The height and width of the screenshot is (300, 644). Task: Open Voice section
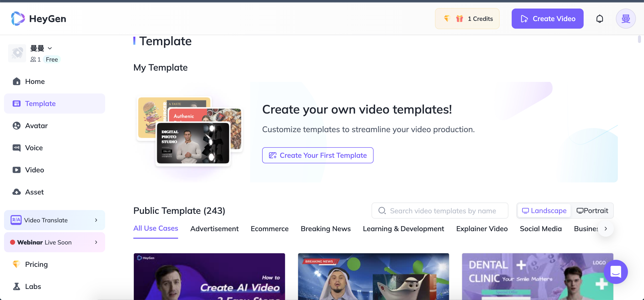55,148
